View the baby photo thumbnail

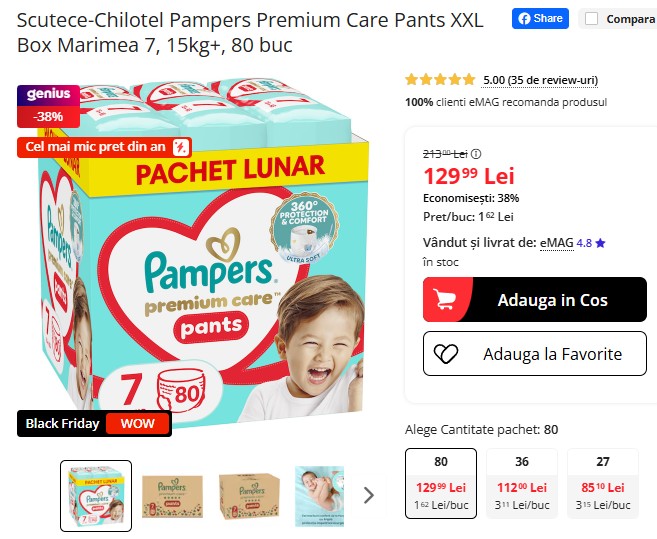pyautogui.click(x=319, y=496)
